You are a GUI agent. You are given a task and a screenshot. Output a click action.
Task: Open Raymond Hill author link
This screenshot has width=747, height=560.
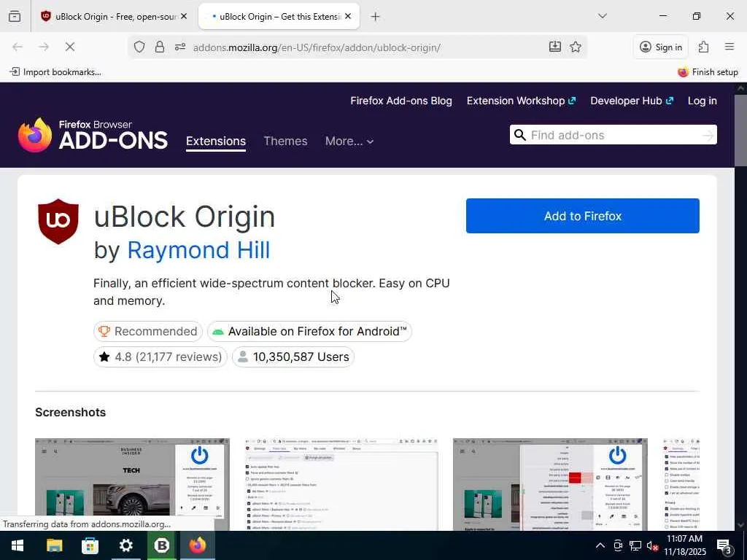click(x=198, y=250)
